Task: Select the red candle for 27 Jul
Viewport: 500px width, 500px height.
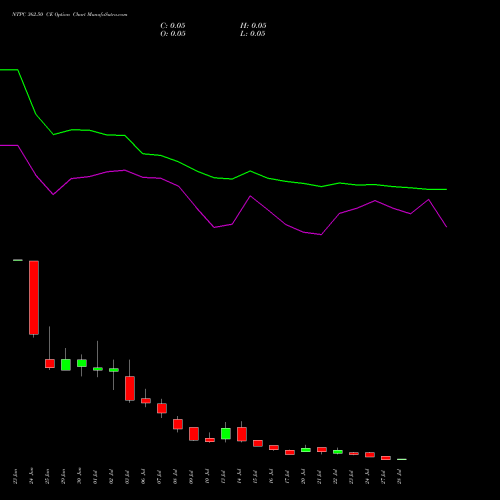Action: 386,458
